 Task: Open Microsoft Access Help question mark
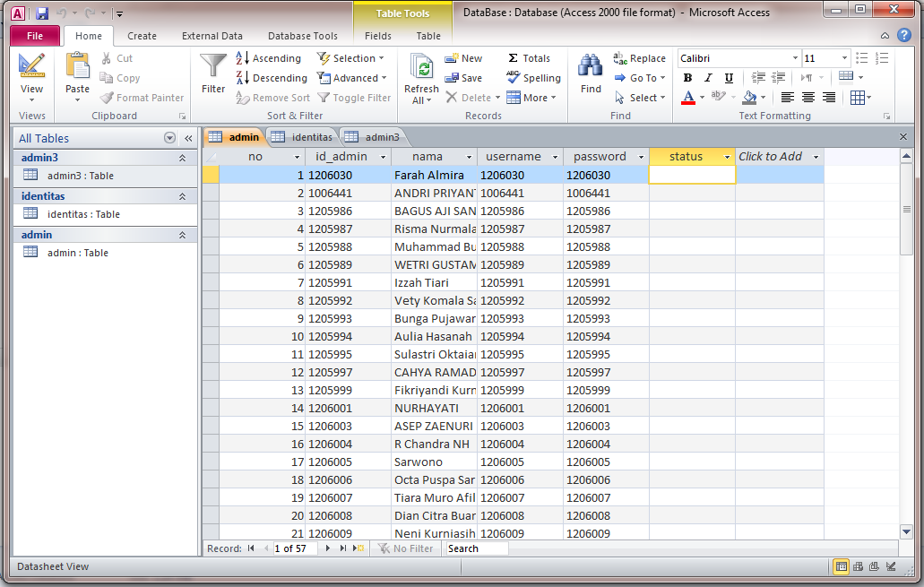pos(904,35)
